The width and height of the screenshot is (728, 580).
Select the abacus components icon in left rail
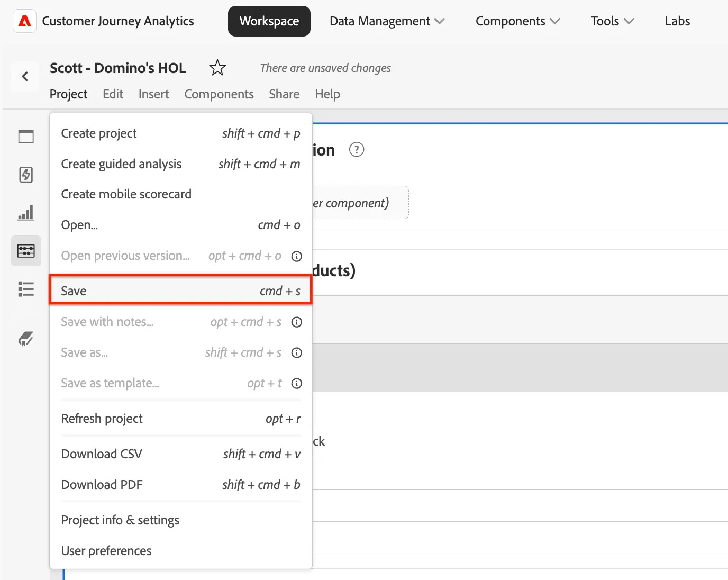coord(26,251)
